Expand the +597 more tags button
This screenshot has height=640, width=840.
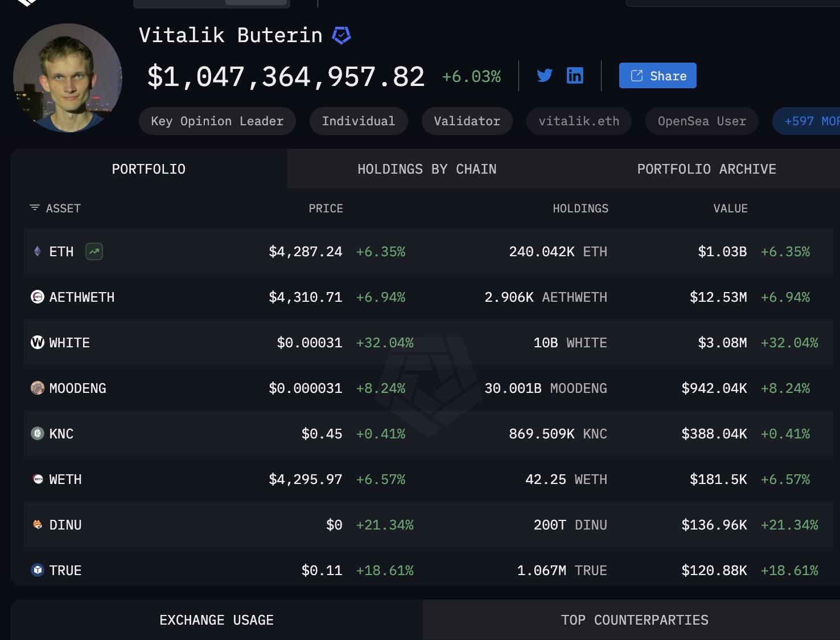[807, 121]
